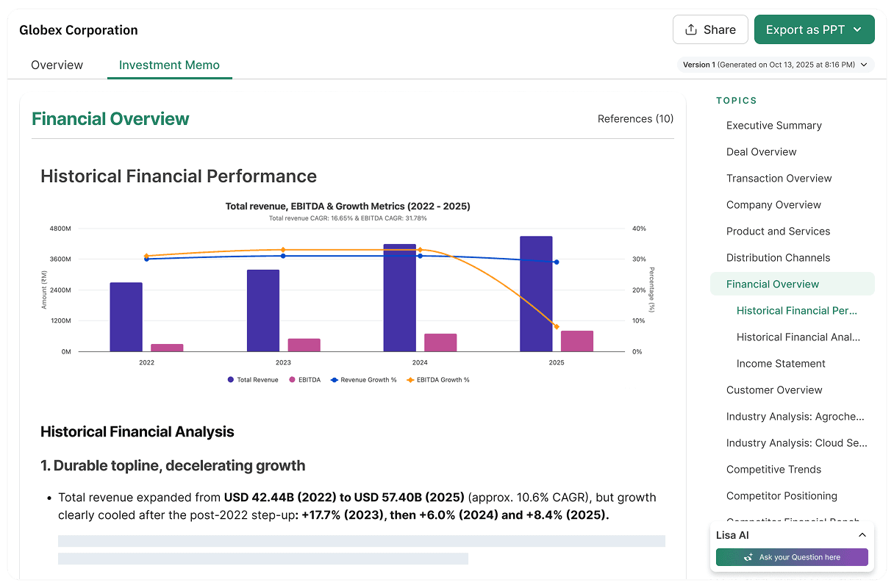The width and height of the screenshot is (894, 588).
Task: Open Historical Financial Anal... subtopic
Action: click(x=798, y=337)
